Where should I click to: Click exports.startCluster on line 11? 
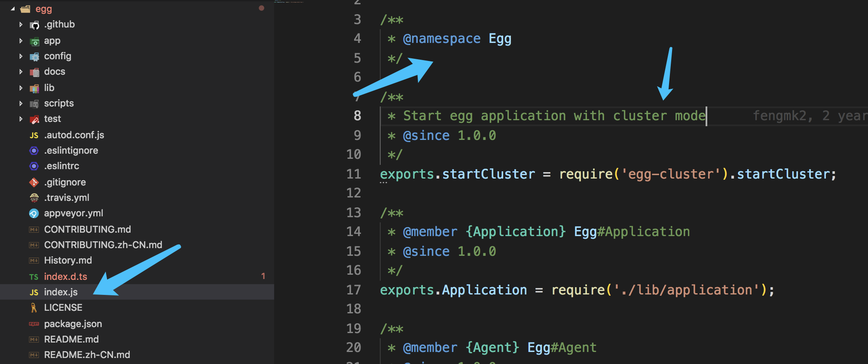(x=457, y=174)
